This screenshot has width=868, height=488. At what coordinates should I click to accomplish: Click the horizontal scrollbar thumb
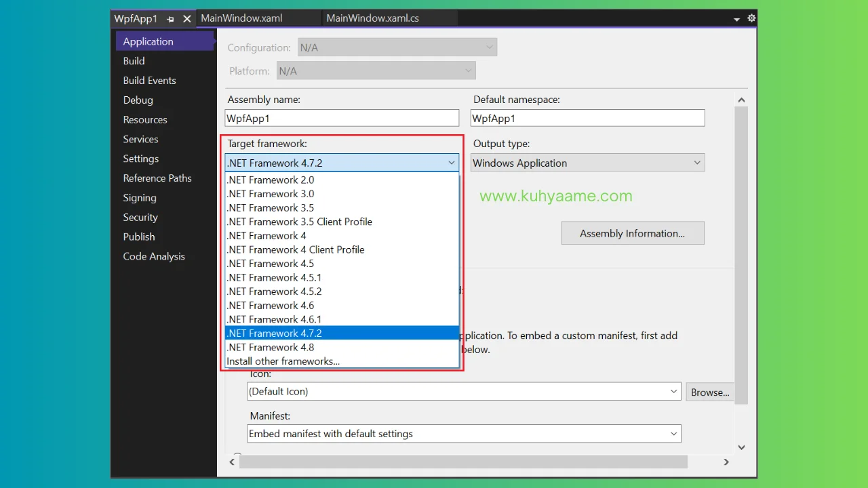(x=463, y=462)
